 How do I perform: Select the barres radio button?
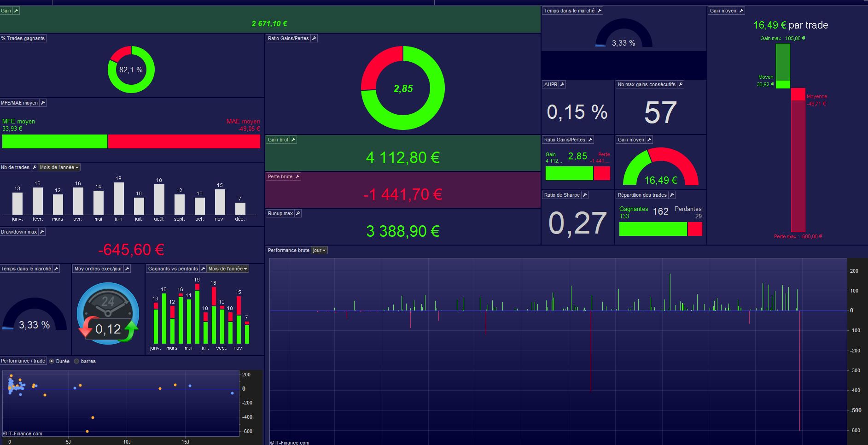76,361
